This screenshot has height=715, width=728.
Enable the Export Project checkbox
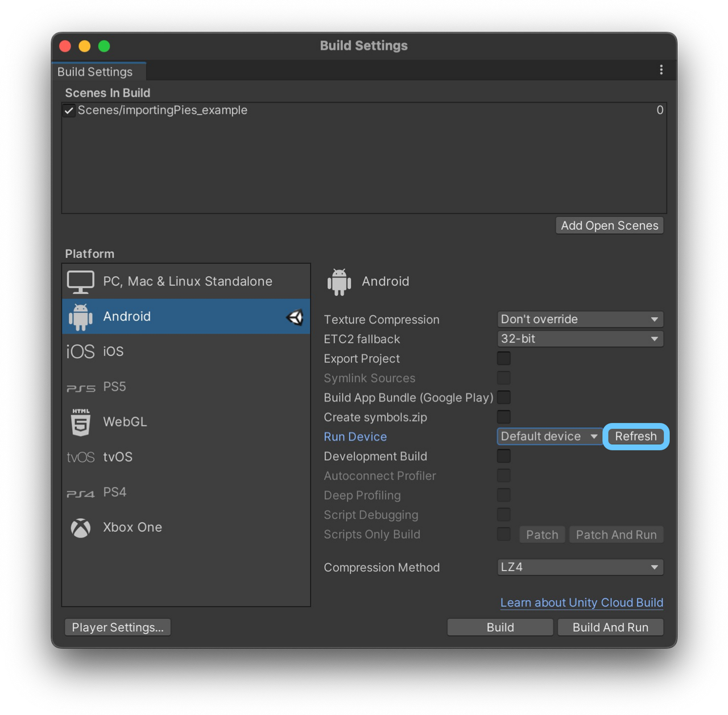[x=504, y=358]
